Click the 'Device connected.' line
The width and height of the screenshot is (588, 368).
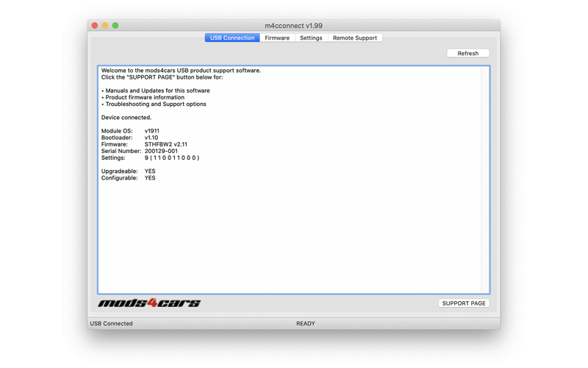126,118
